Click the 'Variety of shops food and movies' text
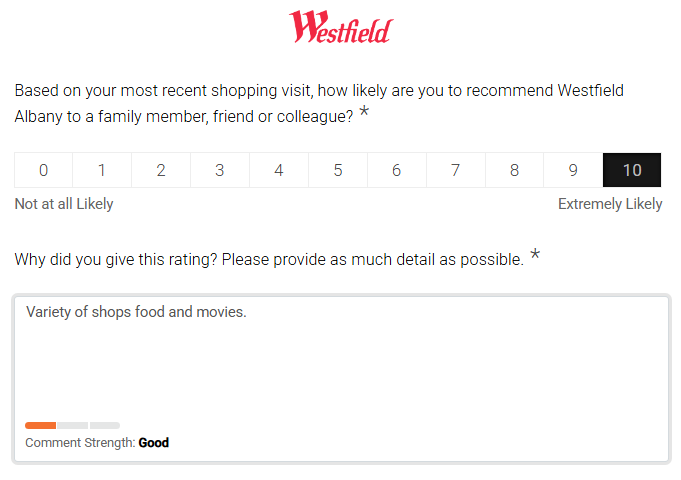Screen dimensions: 681x480 136,312
